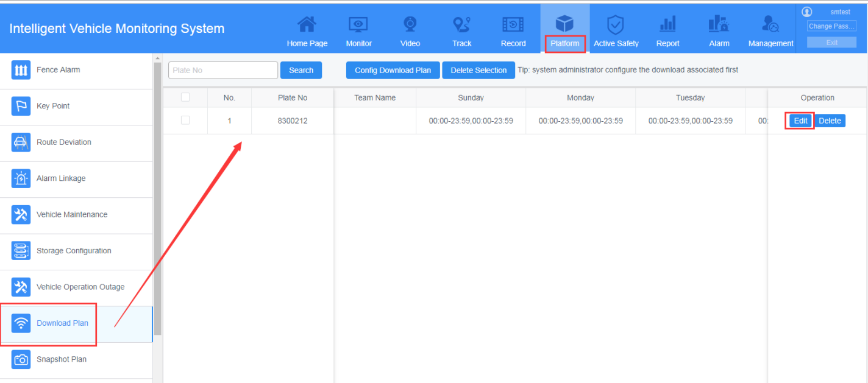Go to Route Deviation in sidebar
This screenshot has height=383, width=868.
click(x=76, y=142)
